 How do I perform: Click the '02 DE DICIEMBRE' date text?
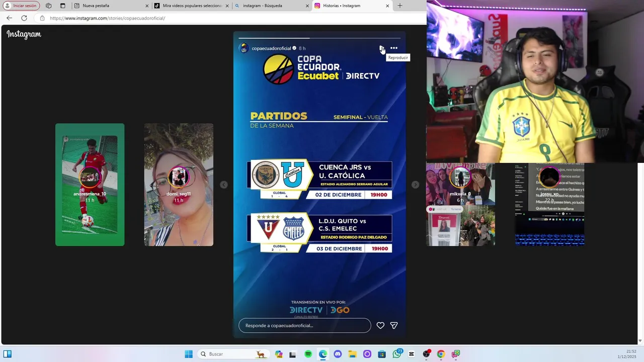click(339, 195)
